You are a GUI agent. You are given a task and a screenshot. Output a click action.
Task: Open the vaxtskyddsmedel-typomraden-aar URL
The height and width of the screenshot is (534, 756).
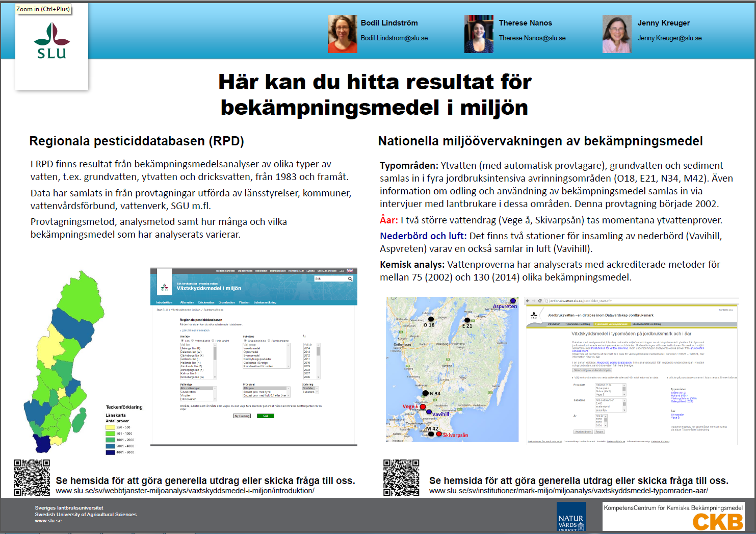tap(568, 491)
